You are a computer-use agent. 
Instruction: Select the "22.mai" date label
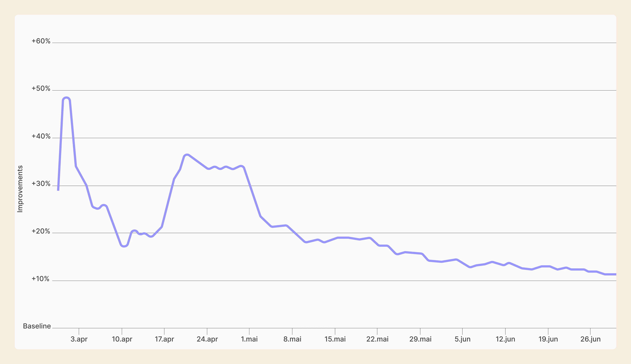coord(377,339)
